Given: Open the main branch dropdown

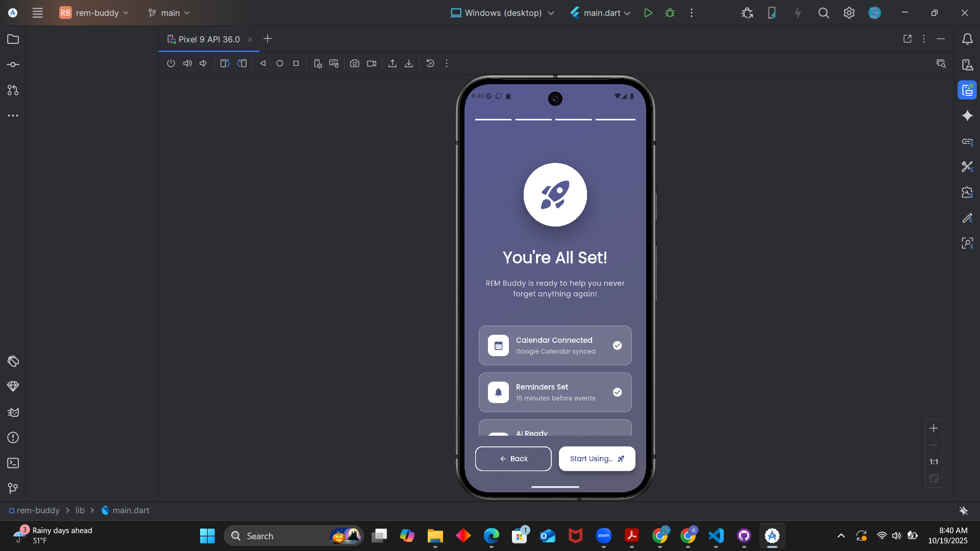Looking at the screenshot, I should click(x=169, y=13).
